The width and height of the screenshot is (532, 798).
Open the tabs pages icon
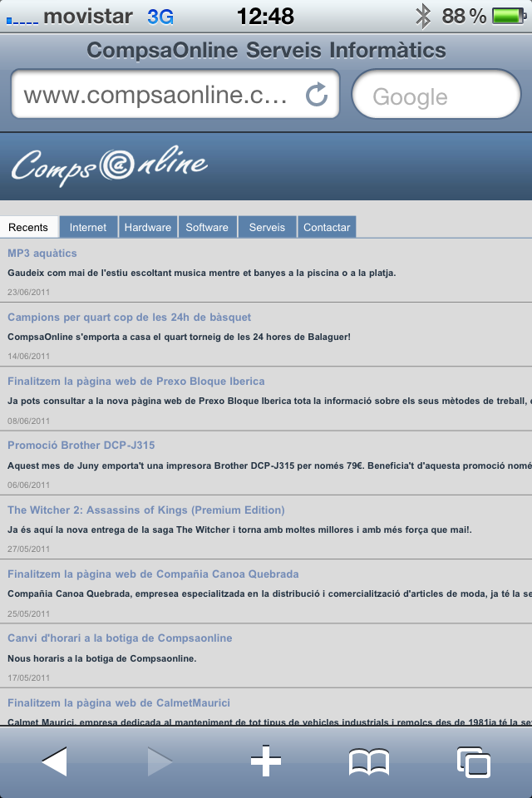[474, 762]
